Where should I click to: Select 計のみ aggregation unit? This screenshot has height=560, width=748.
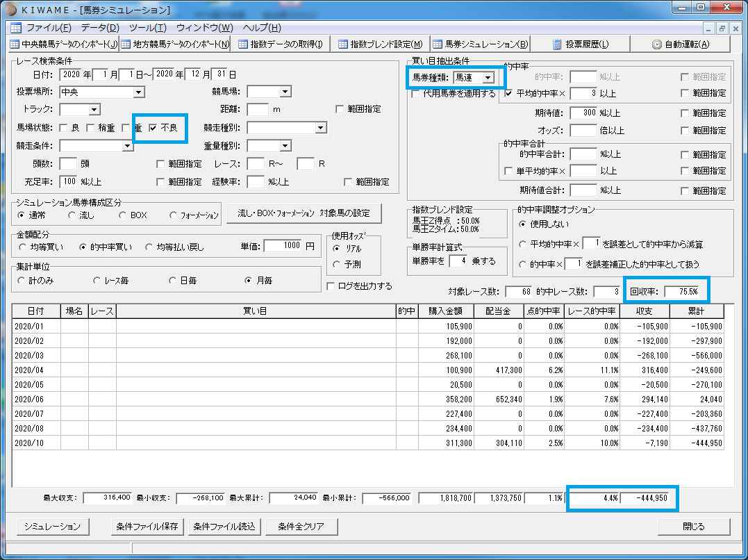point(21,281)
